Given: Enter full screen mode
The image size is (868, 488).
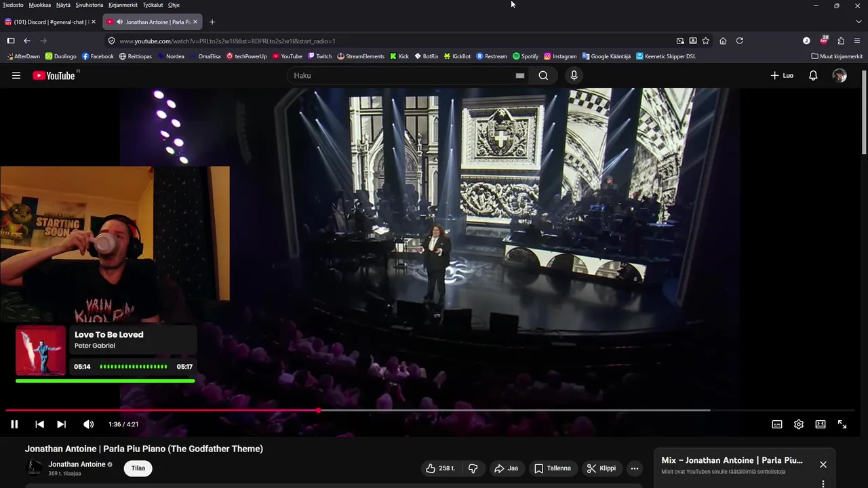Looking at the screenshot, I should (842, 424).
